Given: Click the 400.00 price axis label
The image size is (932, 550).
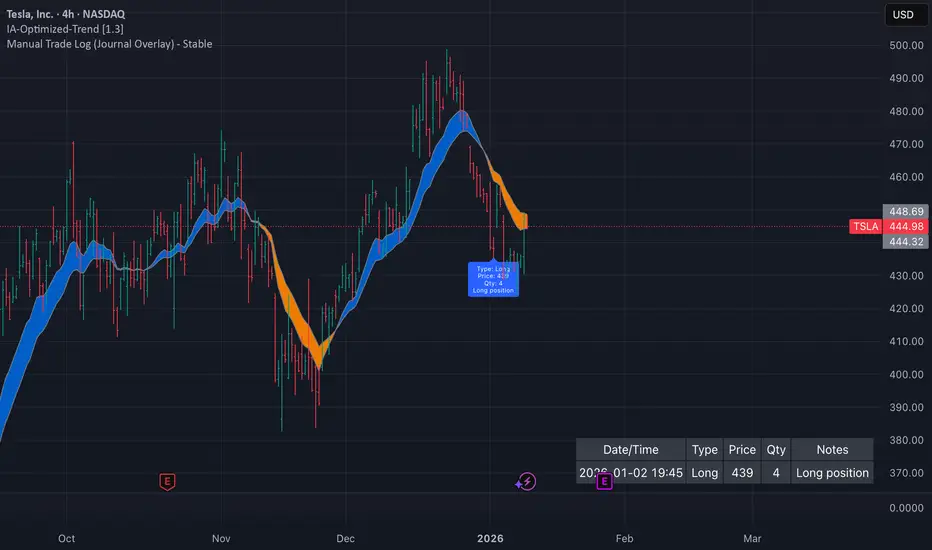Looking at the screenshot, I should pyautogui.click(x=906, y=375).
